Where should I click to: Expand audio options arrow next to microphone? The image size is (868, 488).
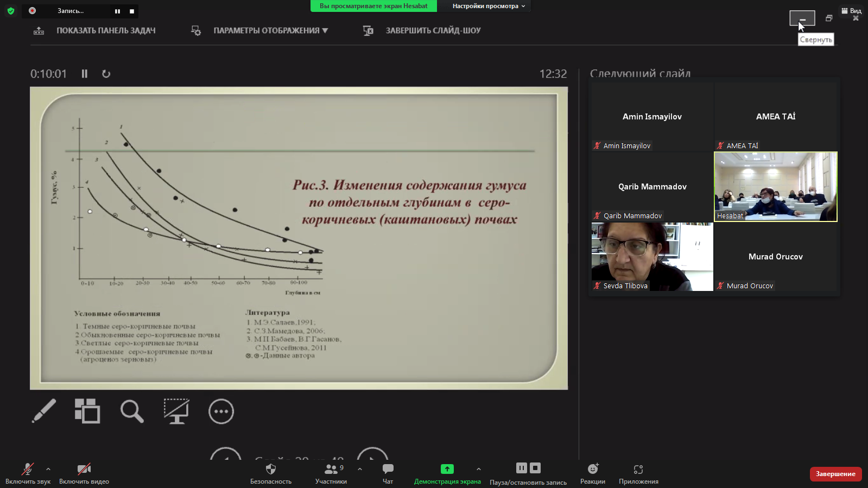pyautogui.click(x=48, y=469)
